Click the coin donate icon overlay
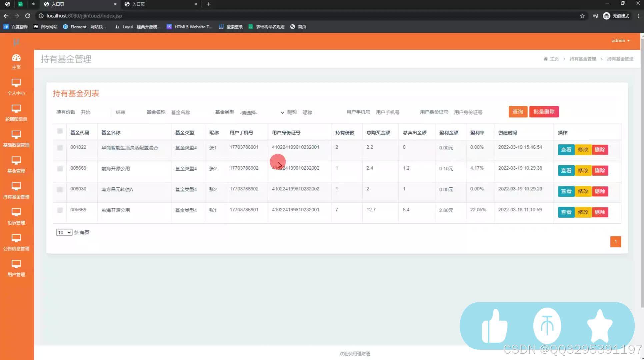Image resolution: width=644 pixels, height=360 pixels. coord(547,326)
